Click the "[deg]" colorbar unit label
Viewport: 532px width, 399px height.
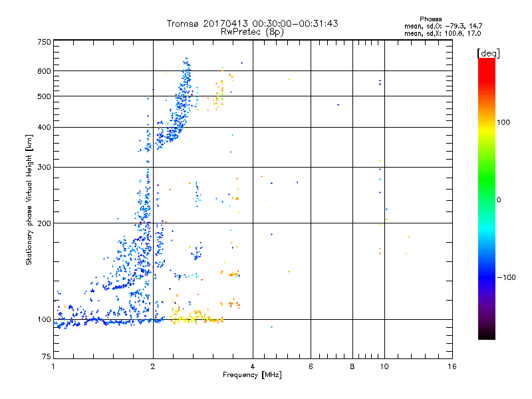pos(488,53)
